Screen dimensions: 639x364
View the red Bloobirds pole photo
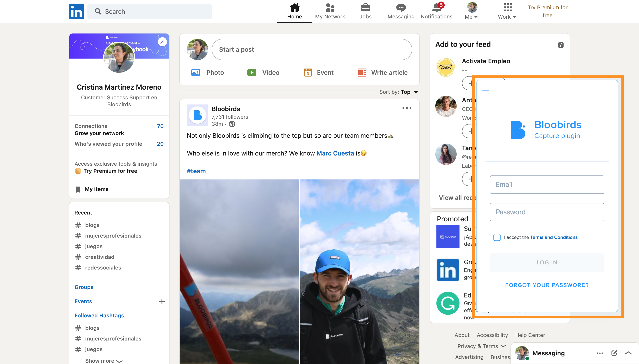click(239, 272)
